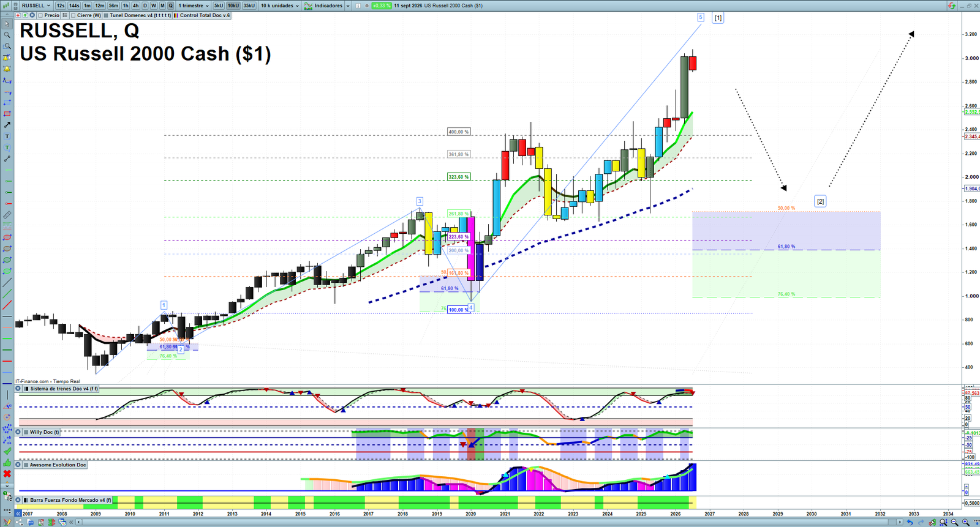This screenshot has width=980, height=527.
Task: Close the Barra Fuerza Fondo Mercado panel
Action: click(x=18, y=500)
